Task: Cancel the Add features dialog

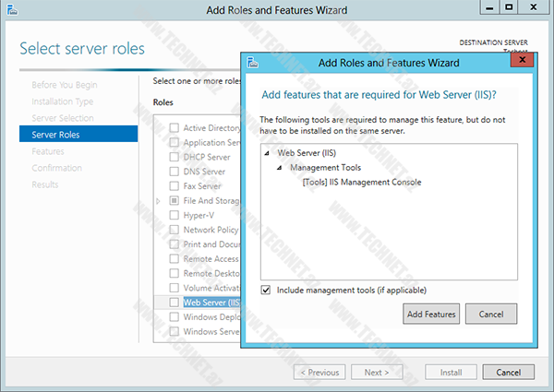Action: [x=490, y=315]
